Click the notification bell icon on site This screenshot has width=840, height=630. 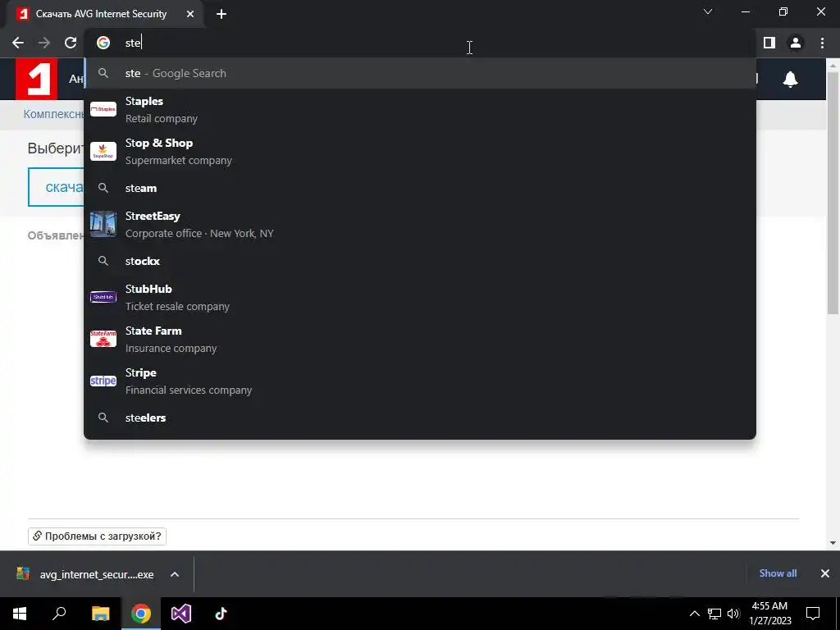pyautogui.click(x=790, y=80)
